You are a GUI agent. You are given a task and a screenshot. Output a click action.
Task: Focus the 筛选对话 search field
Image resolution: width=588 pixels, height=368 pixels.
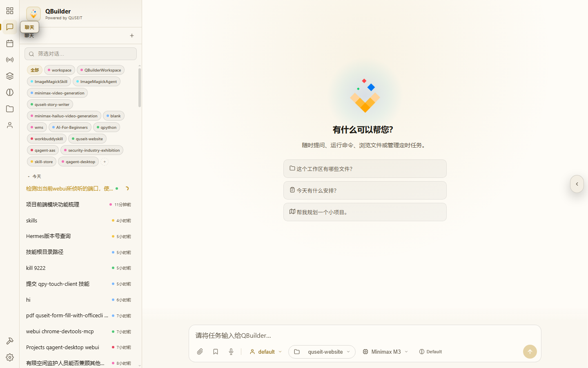coord(80,54)
